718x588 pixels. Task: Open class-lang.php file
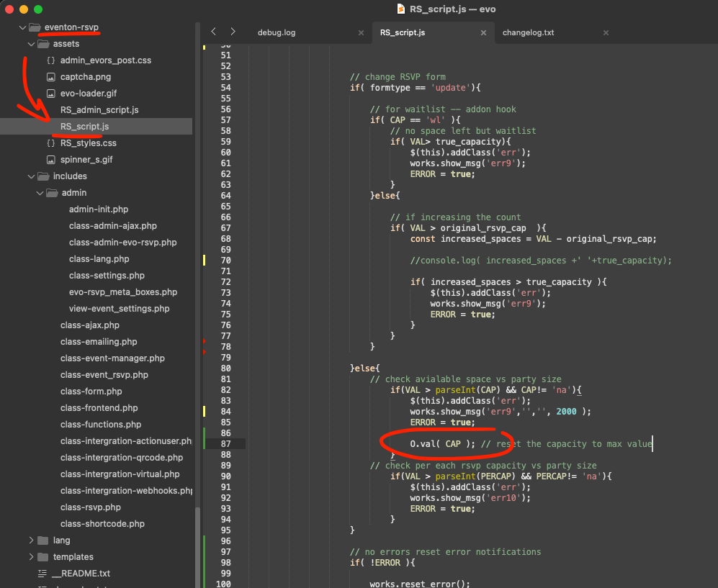(99, 259)
